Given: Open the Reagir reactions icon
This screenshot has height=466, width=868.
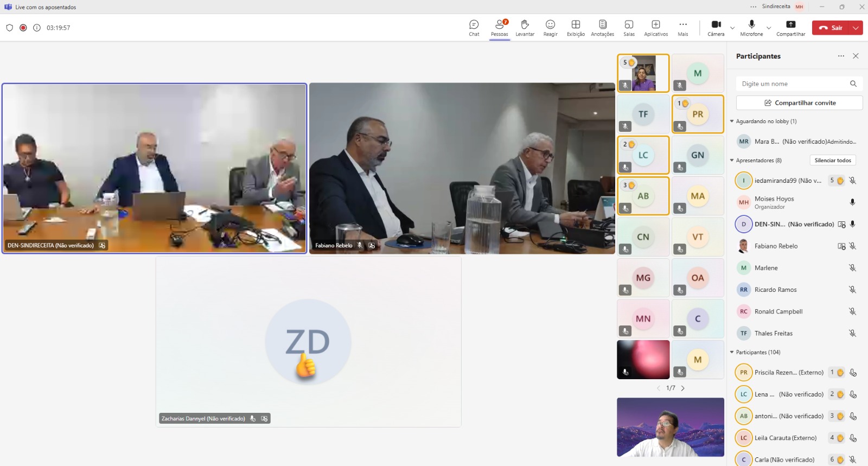Looking at the screenshot, I should pyautogui.click(x=550, y=28).
